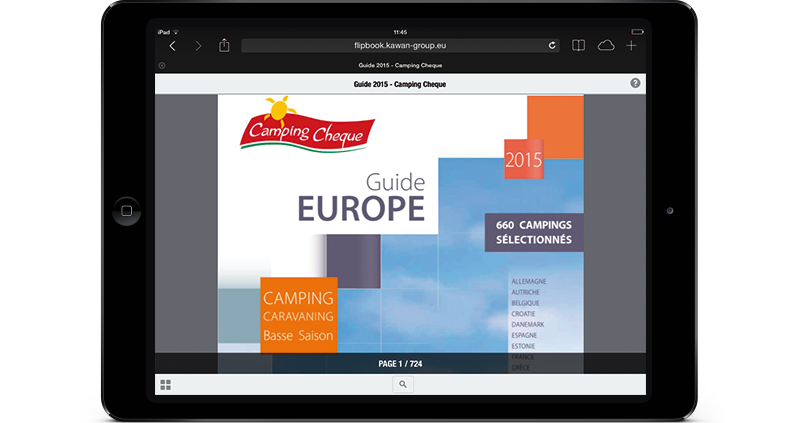Click ALLEMAGNE in the country list
The image size is (800, 423).
[529, 282]
